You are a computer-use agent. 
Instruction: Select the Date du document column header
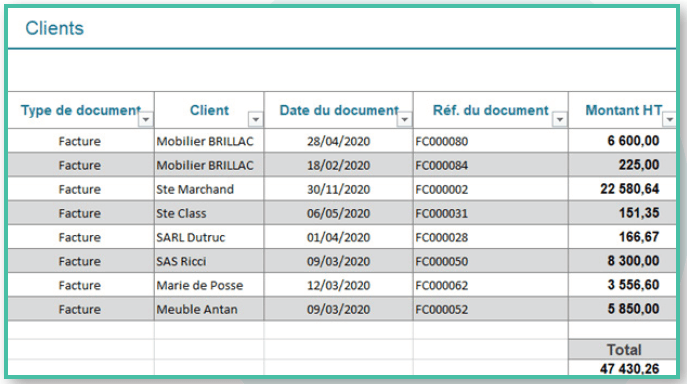pos(338,110)
